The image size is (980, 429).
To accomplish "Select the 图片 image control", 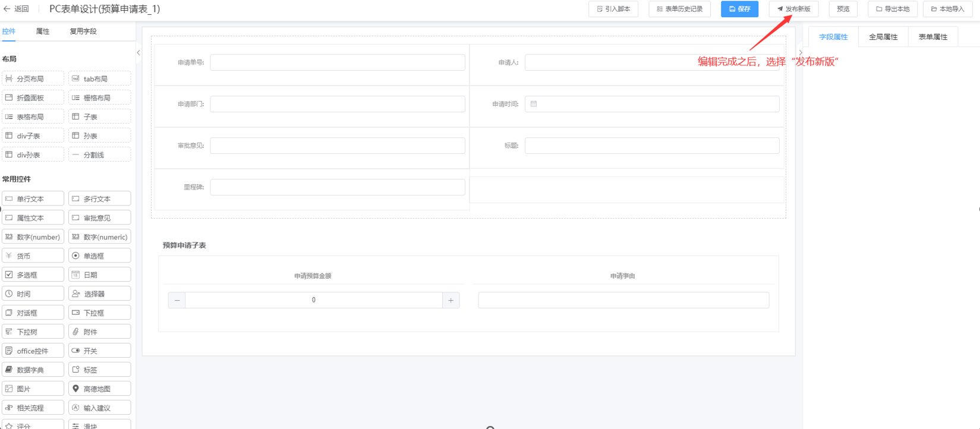I will click(33, 389).
